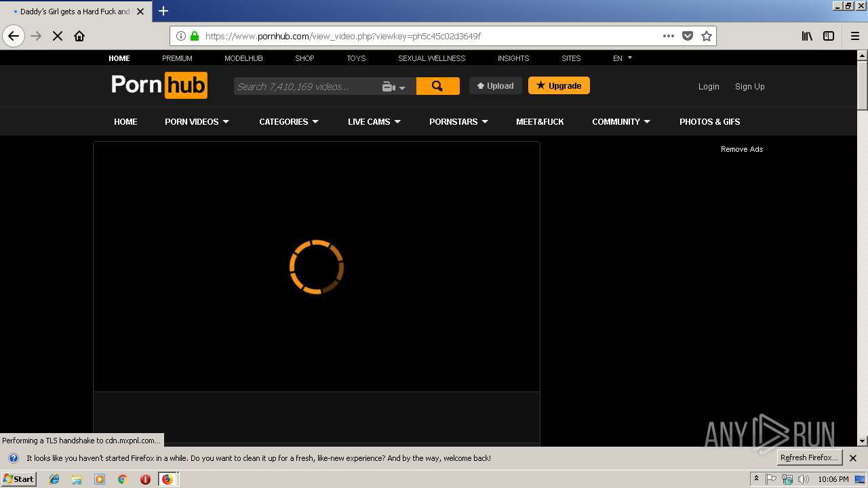Save page to Pocket icon
Viewport: 868px width, 488px height.
688,36
